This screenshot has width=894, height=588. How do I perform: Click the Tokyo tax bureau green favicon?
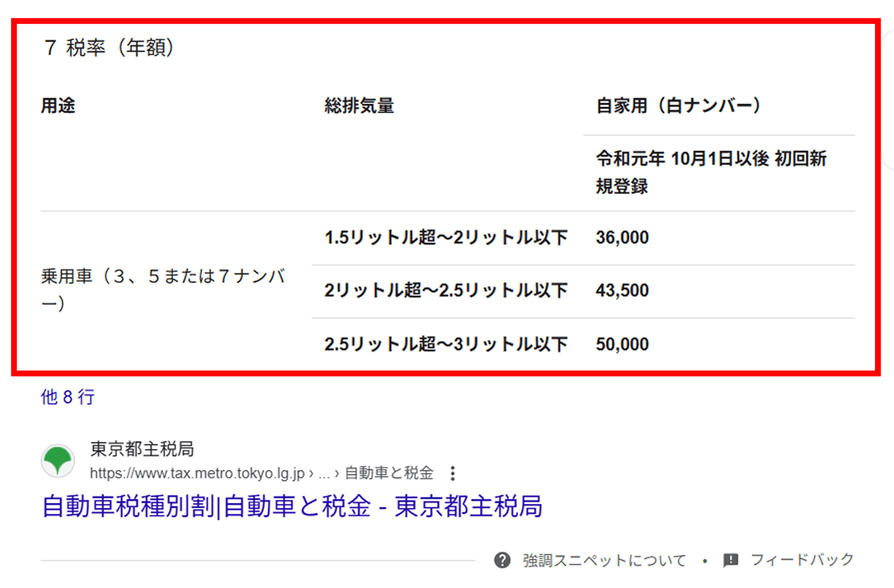tap(58, 461)
